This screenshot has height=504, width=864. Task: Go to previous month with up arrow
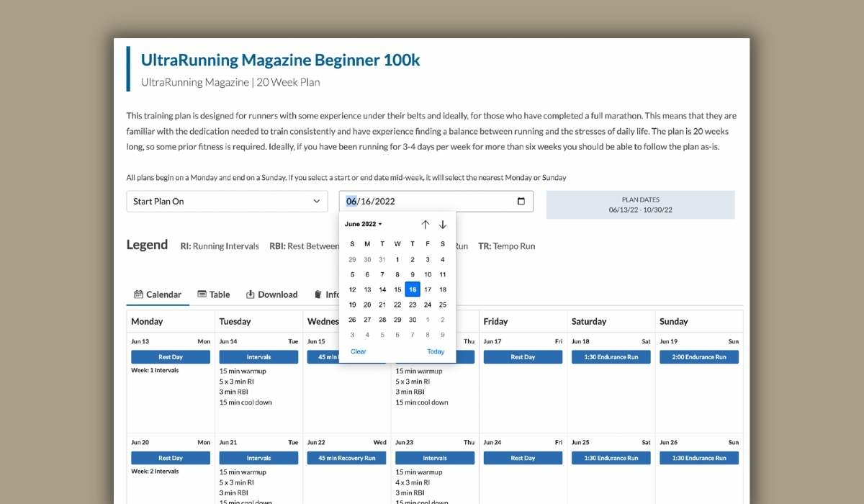426,225
